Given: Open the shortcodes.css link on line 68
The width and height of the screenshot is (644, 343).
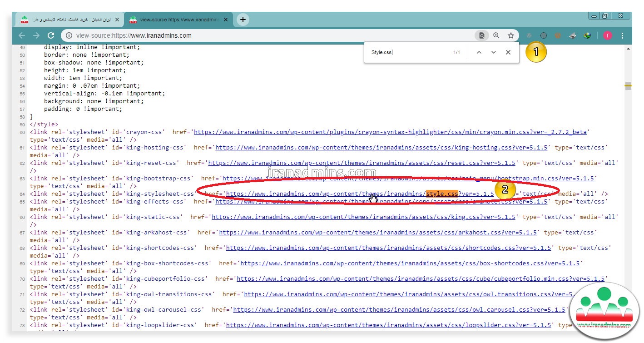Looking at the screenshot, I should 389,248.
